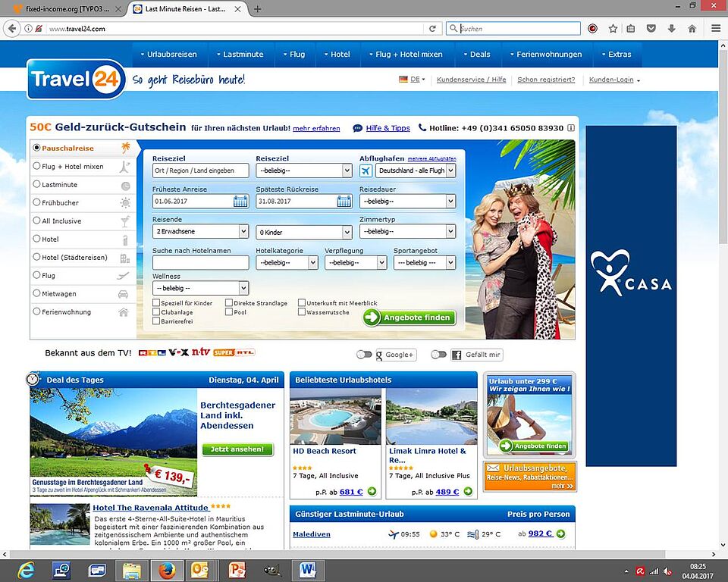Click the vertical page scrollbar
Screen dimensions: 728x582
[723, 149]
